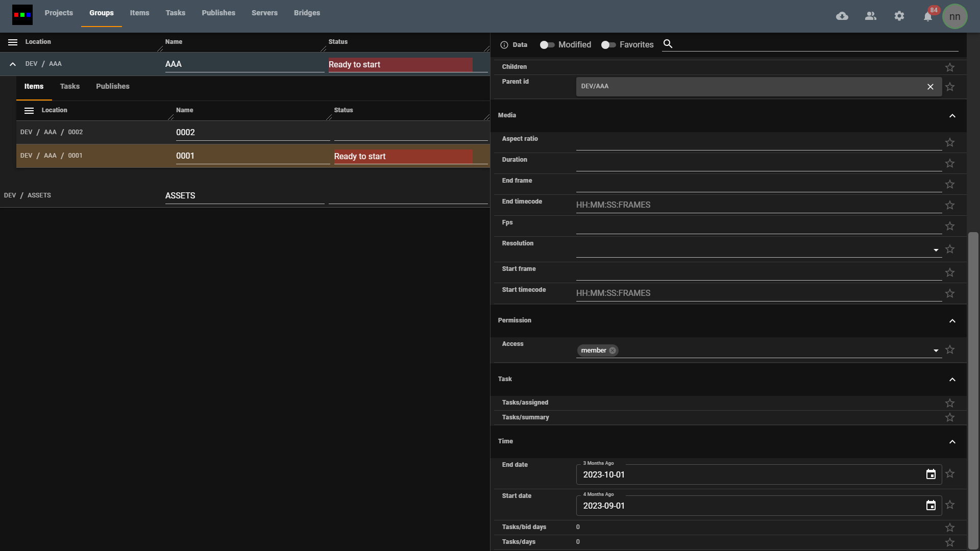Clear the Parent id DEV/AAA value
The width and height of the screenshot is (980, 551).
[x=930, y=87]
